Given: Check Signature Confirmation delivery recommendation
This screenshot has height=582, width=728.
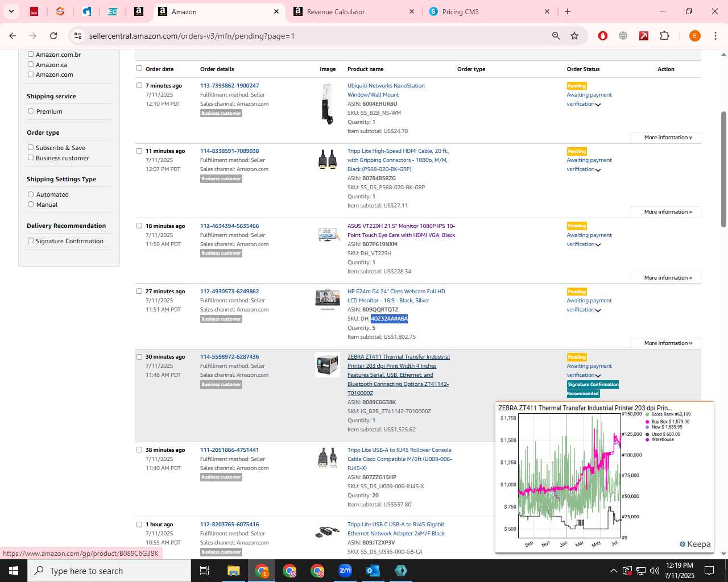Looking at the screenshot, I should tap(31, 240).
